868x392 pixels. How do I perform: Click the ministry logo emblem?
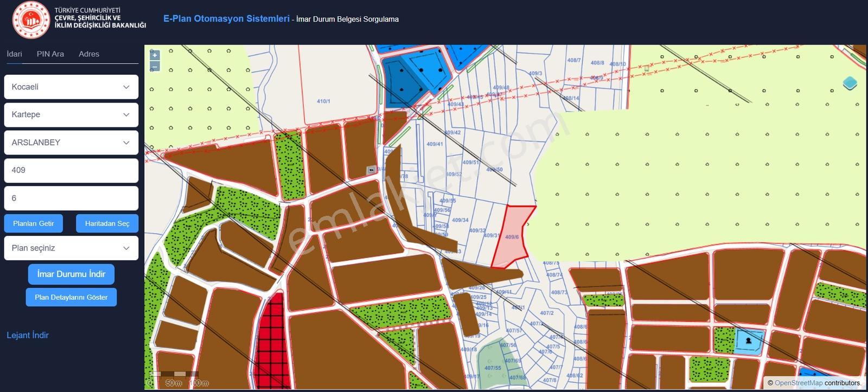click(x=31, y=20)
